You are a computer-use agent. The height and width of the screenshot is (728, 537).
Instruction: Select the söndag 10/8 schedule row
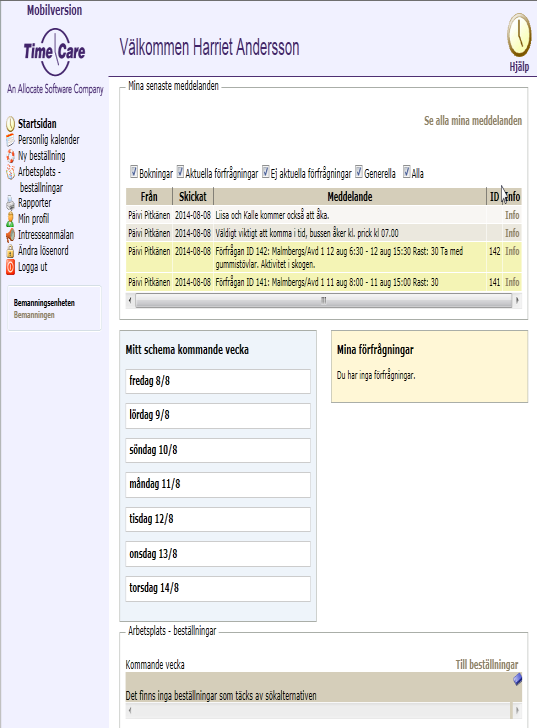click(x=218, y=450)
